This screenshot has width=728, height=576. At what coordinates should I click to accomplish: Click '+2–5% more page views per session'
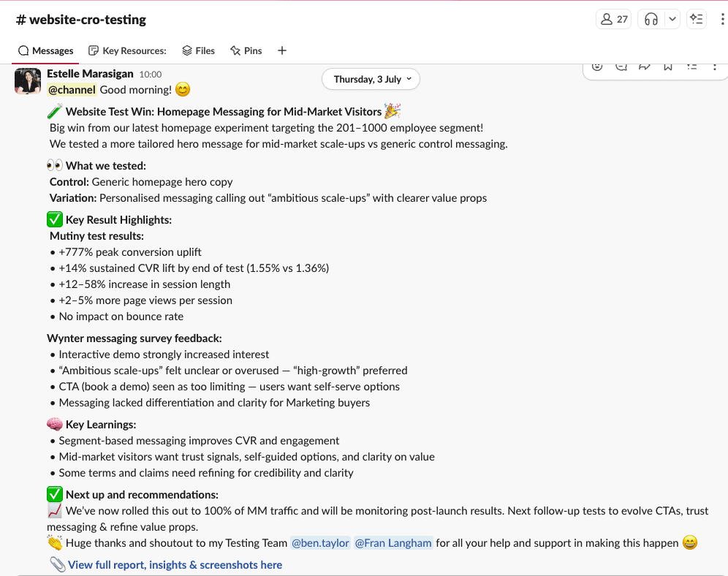145,300
